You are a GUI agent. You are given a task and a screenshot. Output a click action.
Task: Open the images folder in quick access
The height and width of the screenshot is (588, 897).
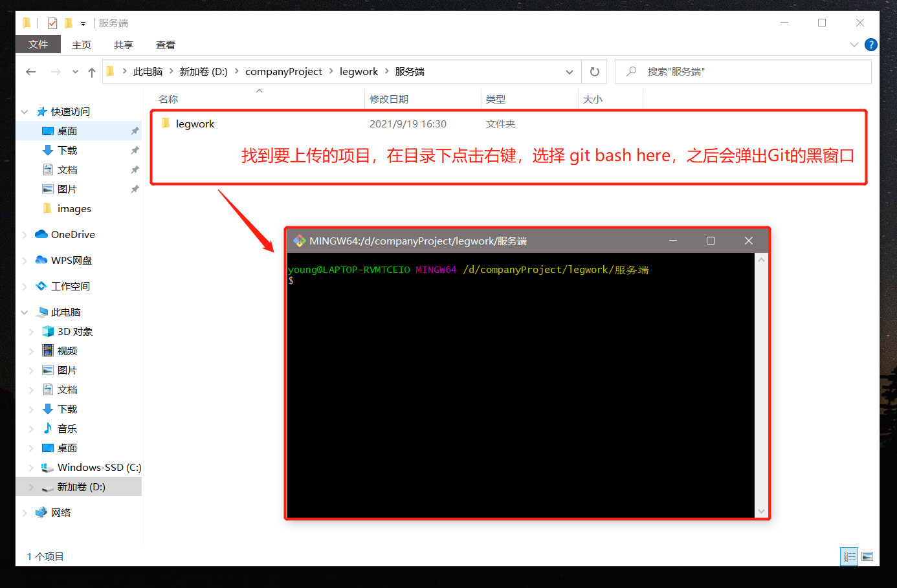pos(74,209)
